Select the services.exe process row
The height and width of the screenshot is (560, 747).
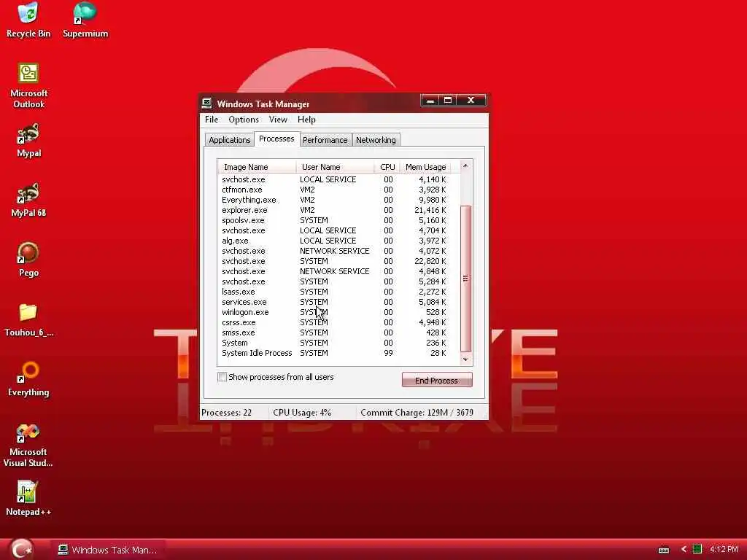[334, 302]
